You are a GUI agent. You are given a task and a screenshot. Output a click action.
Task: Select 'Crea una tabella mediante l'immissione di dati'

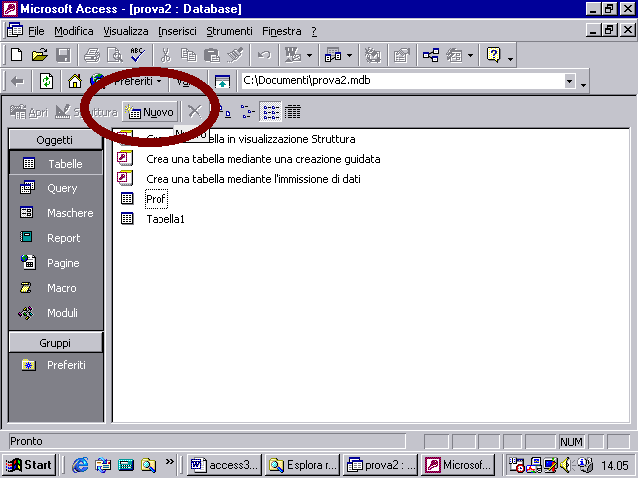[x=239, y=179]
